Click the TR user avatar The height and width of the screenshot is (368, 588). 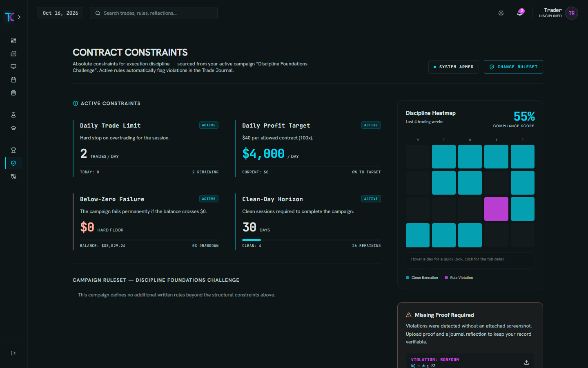(x=572, y=13)
